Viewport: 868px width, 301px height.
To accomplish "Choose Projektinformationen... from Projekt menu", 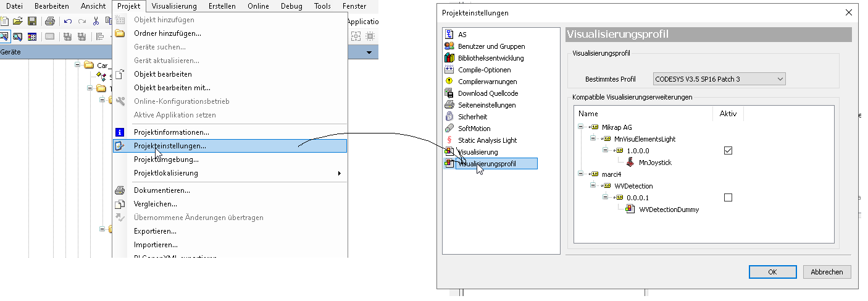I will pos(171,132).
